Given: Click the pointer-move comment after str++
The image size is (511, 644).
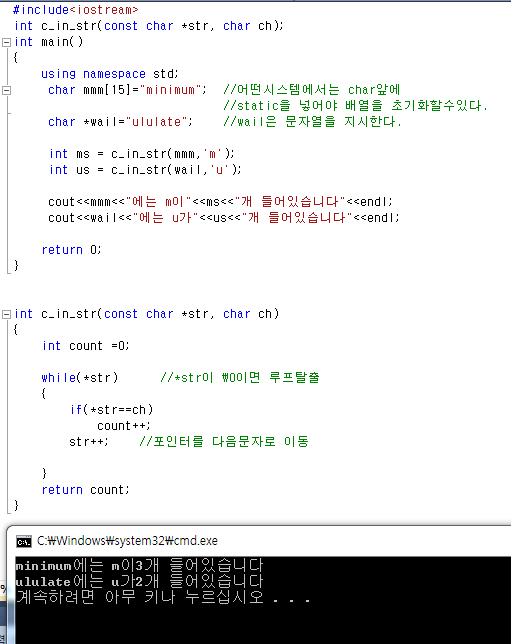Looking at the screenshot, I should coord(224,442).
